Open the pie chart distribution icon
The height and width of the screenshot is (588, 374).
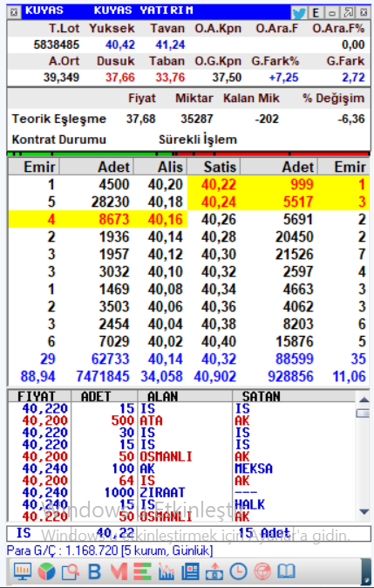point(46,571)
